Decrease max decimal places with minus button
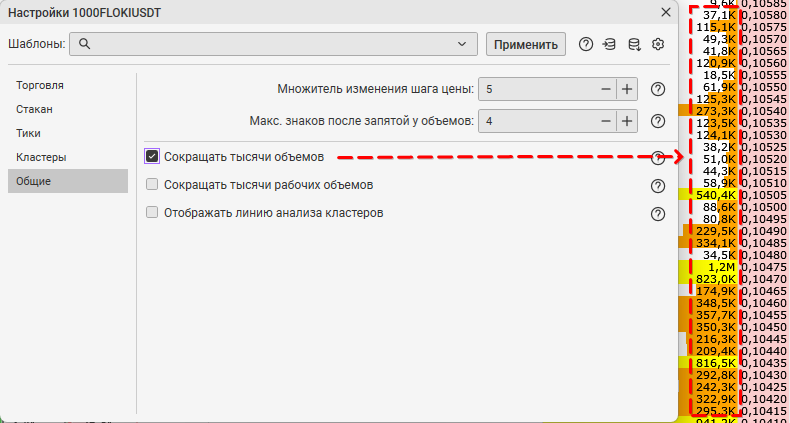 605,121
